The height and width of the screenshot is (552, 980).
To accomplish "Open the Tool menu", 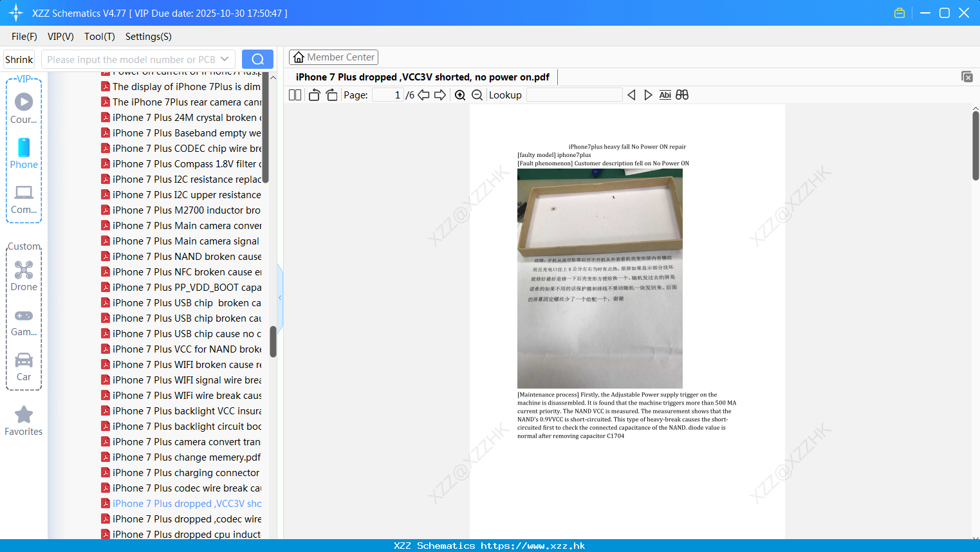I will 99,37.
